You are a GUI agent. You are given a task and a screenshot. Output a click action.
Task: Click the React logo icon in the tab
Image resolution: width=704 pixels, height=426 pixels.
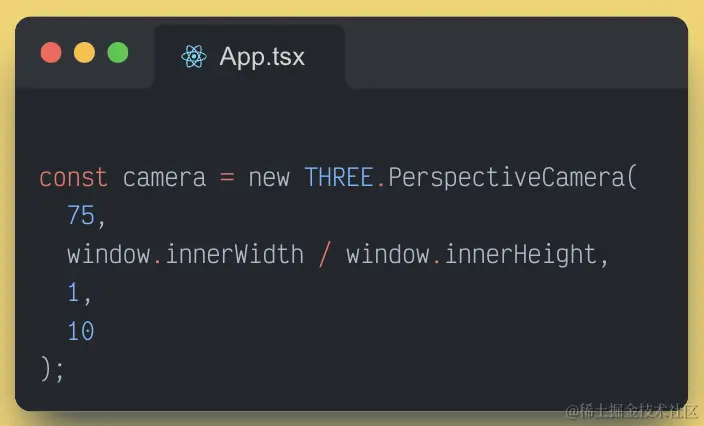(194, 56)
